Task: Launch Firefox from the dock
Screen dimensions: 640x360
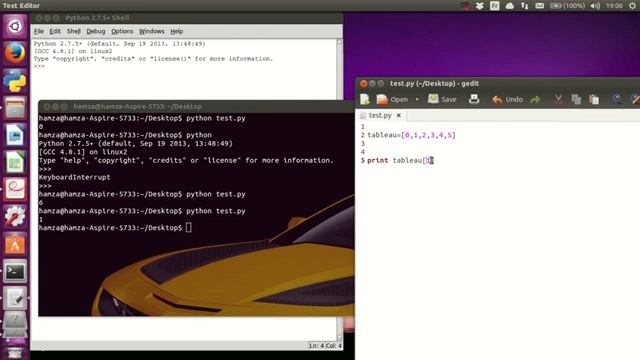Action: tap(15, 53)
